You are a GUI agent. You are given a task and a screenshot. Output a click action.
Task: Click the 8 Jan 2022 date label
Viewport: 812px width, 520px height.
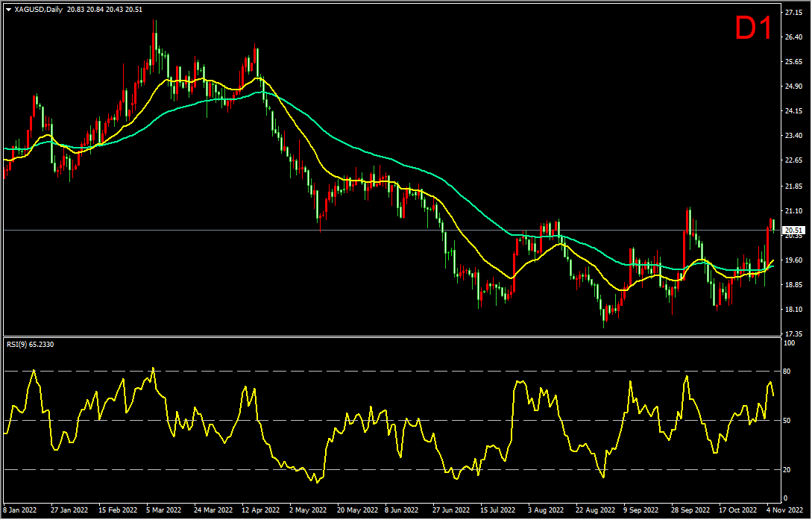tap(21, 510)
